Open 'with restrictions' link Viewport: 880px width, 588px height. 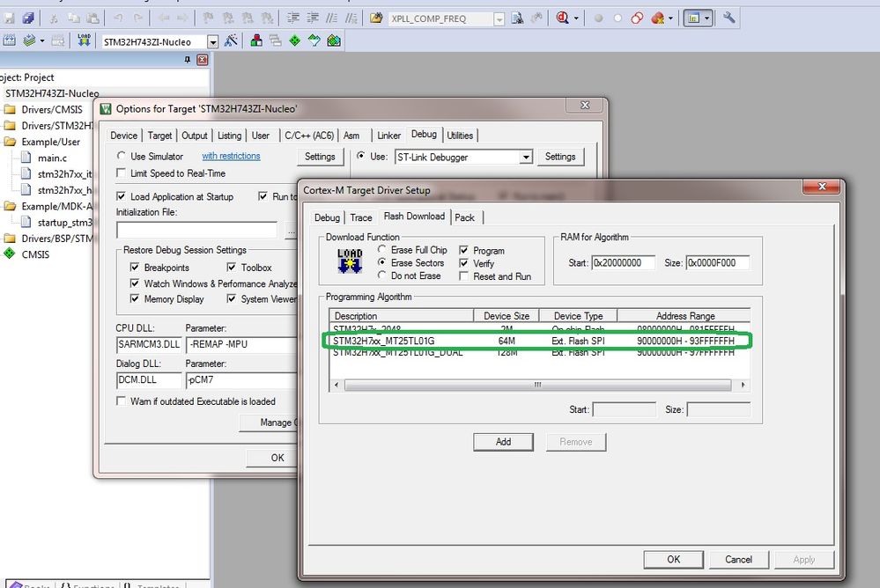(x=231, y=156)
